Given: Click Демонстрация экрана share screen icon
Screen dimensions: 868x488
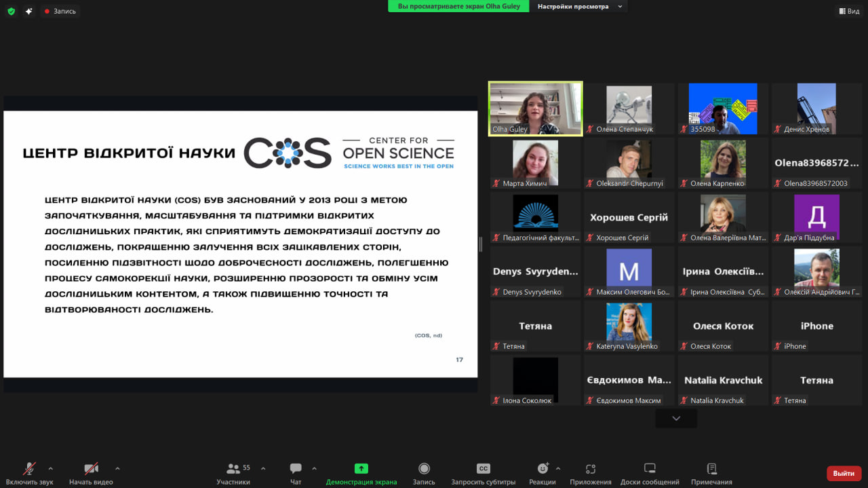Looking at the screenshot, I should coord(361,468).
